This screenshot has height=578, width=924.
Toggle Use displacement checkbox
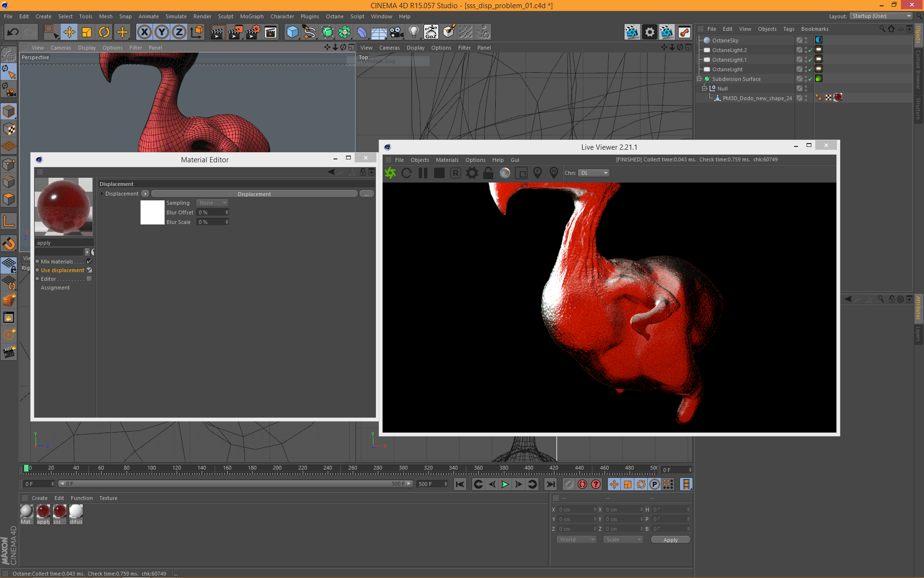[x=89, y=270]
